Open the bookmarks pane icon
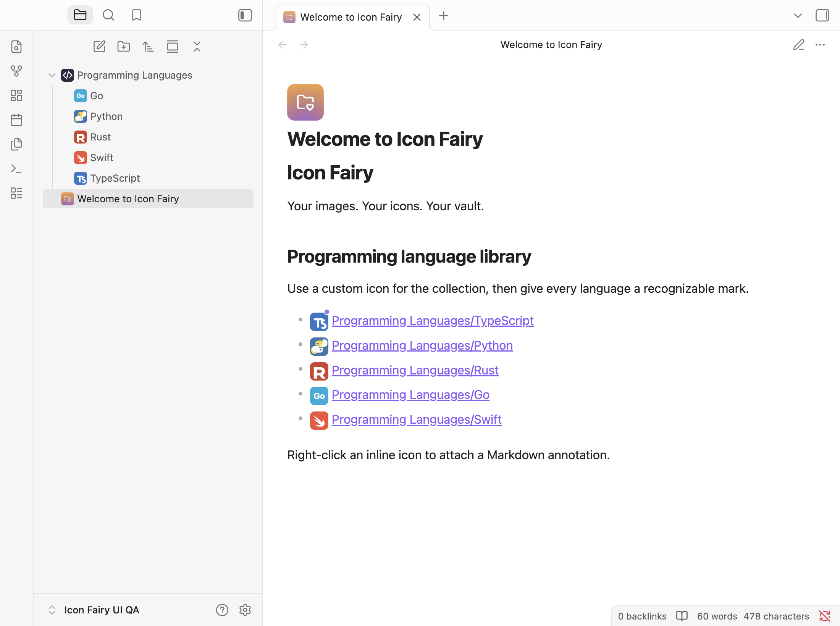Screen dimensions: 840x626 (x=137, y=15)
